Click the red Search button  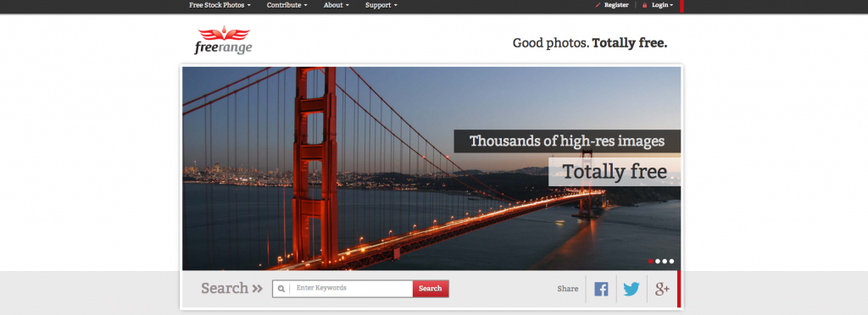(430, 289)
